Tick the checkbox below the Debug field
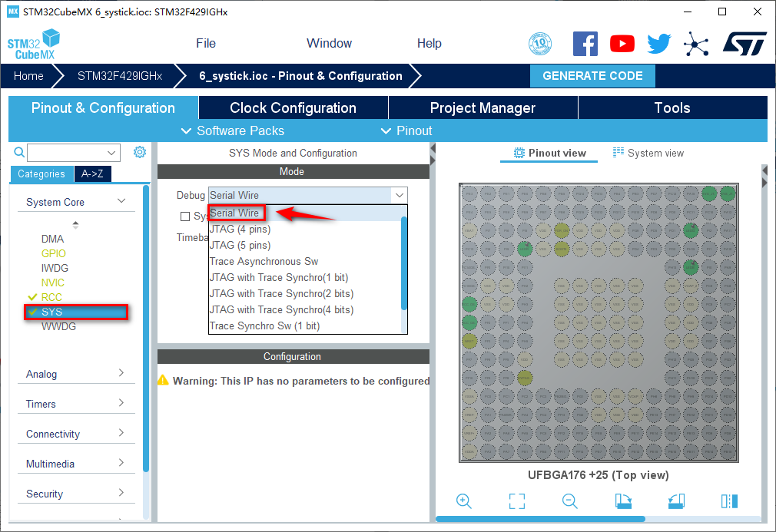This screenshot has width=776, height=532. pos(185,216)
